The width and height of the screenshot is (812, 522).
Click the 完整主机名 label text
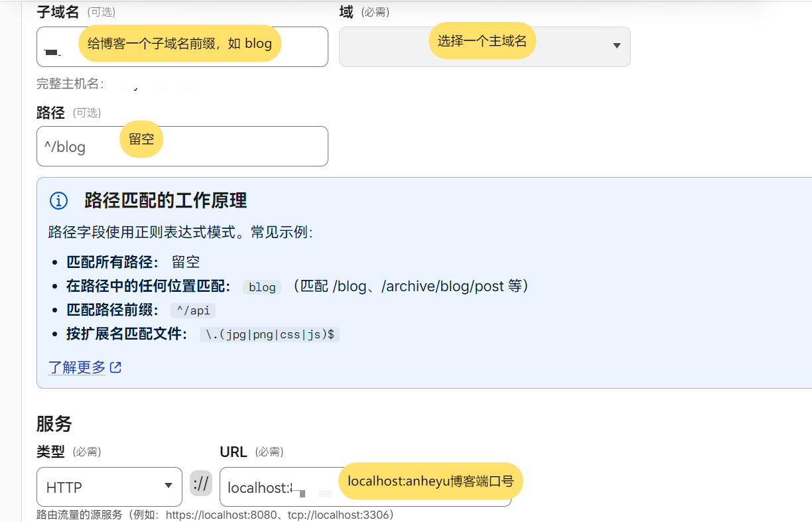(x=70, y=84)
